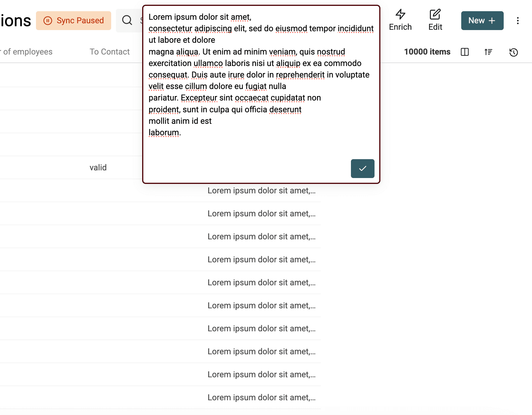Click the New plus button
Viewport: 532px width, 415px height.
[x=482, y=21]
